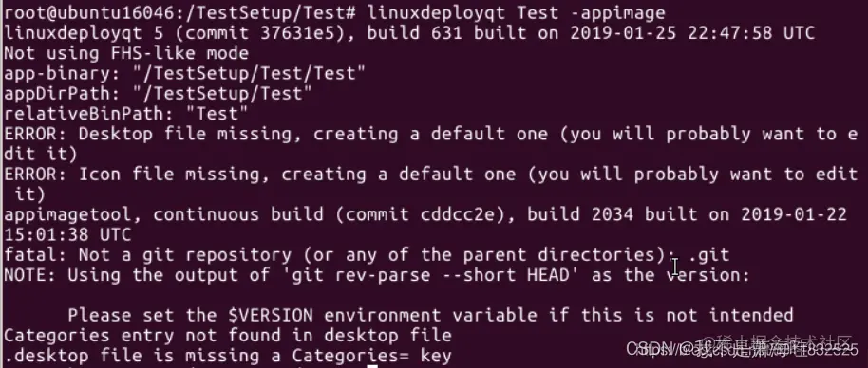The width and height of the screenshot is (868, 368).
Task: Click the appDirPath value "/TestSetup/Test"
Action: coord(222,93)
